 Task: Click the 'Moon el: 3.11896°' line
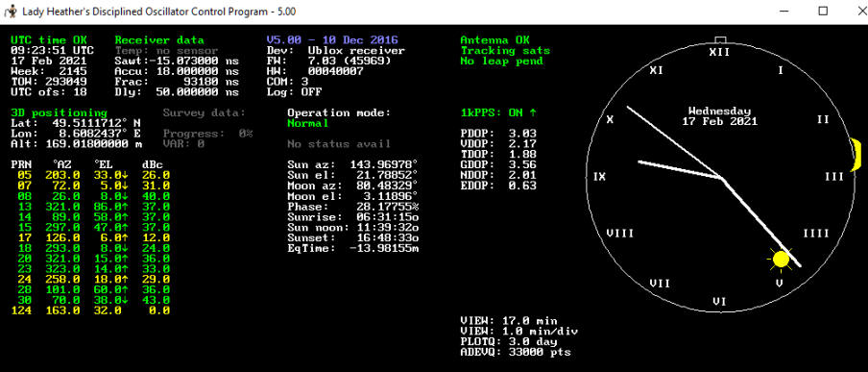pyautogui.click(x=352, y=196)
